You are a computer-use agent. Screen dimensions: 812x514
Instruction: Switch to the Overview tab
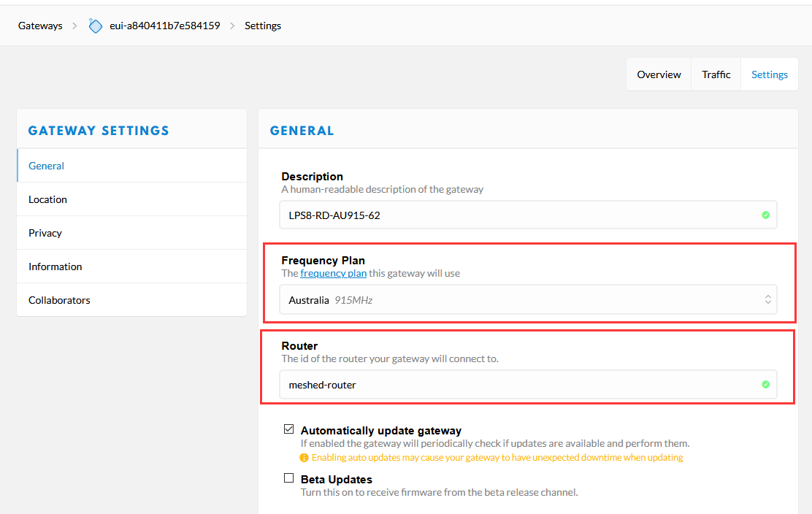coord(659,74)
